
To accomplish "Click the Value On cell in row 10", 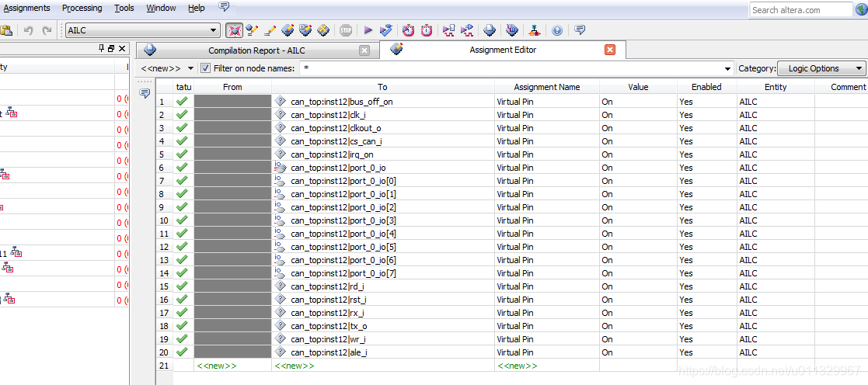I will [638, 220].
